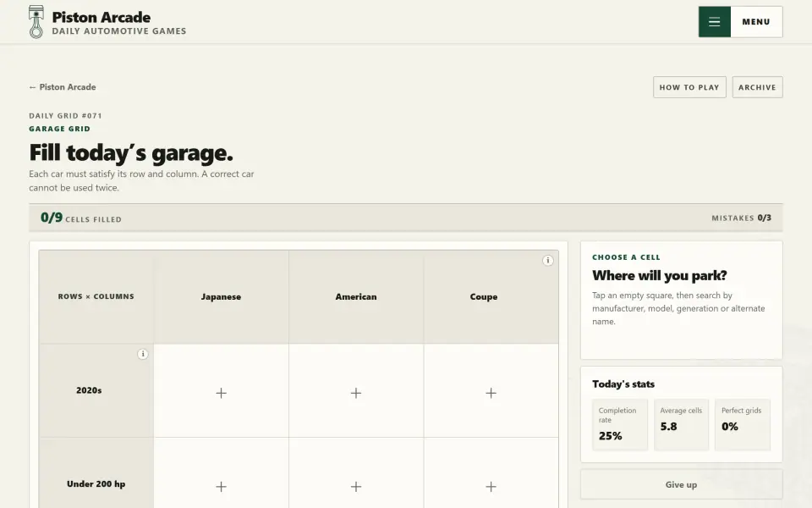Click the Piston Arcade site title
Screen dimensions: 812x508
[x=101, y=17]
